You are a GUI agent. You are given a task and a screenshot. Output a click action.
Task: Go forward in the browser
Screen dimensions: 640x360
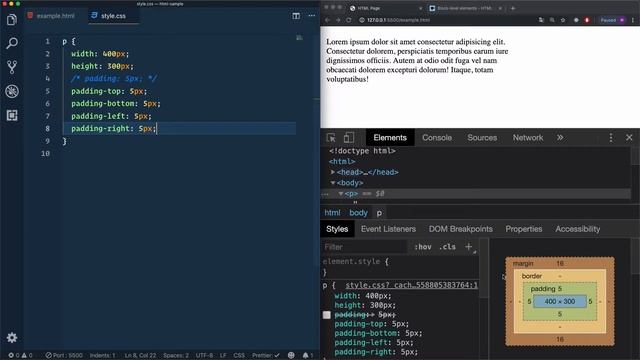(x=338, y=20)
